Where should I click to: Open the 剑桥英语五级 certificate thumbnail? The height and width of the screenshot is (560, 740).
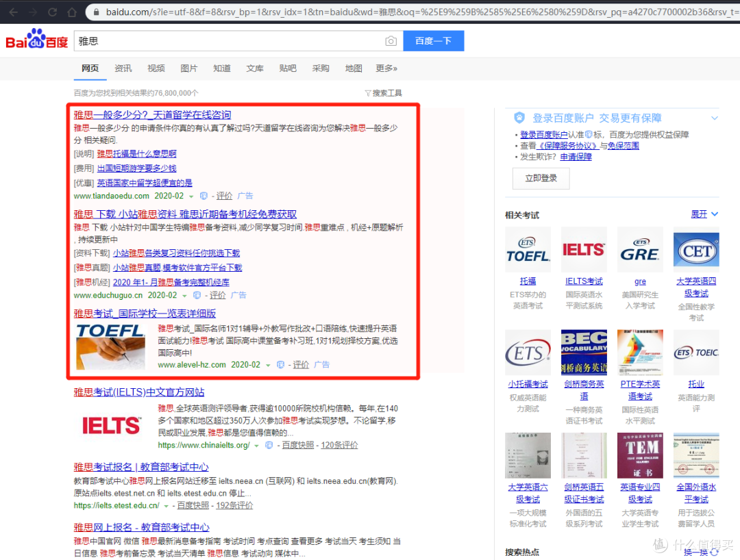(x=584, y=455)
